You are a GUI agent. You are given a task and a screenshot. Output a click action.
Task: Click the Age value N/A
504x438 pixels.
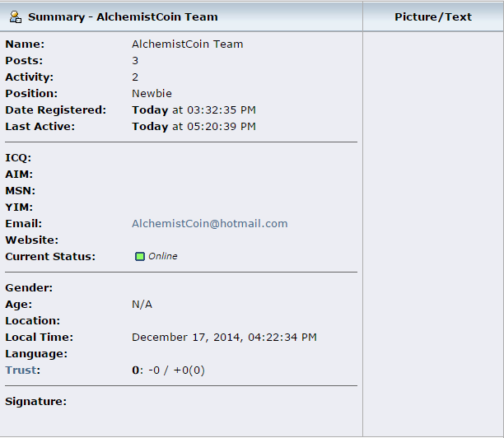tap(142, 305)
